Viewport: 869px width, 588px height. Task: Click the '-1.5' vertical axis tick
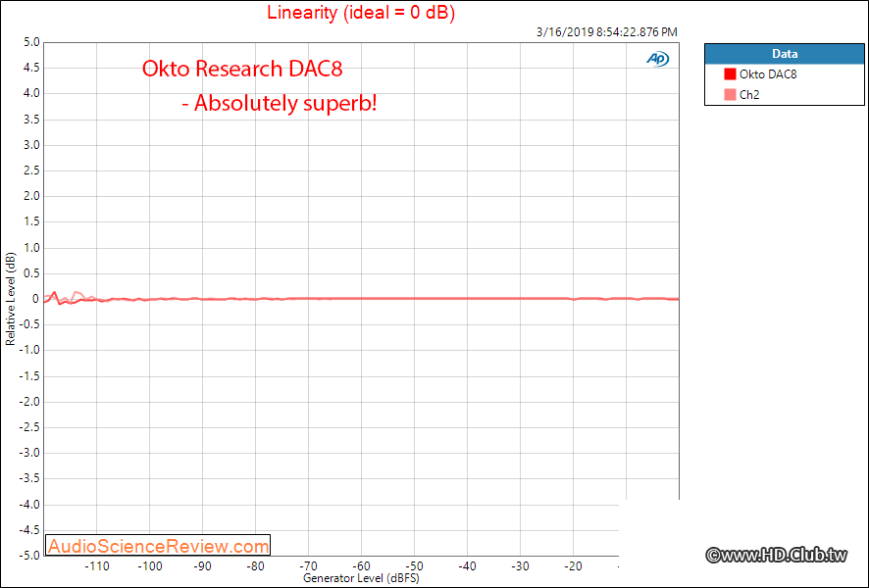pyautogui.click(x=29, y=376)
